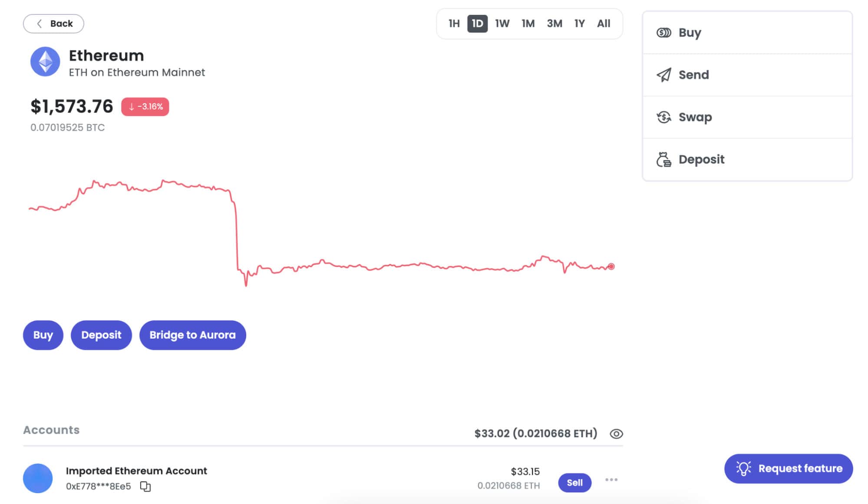This screenshot has height=504, width=868.
Task: Switch chart to 1M range
Action: coord(528,23)
